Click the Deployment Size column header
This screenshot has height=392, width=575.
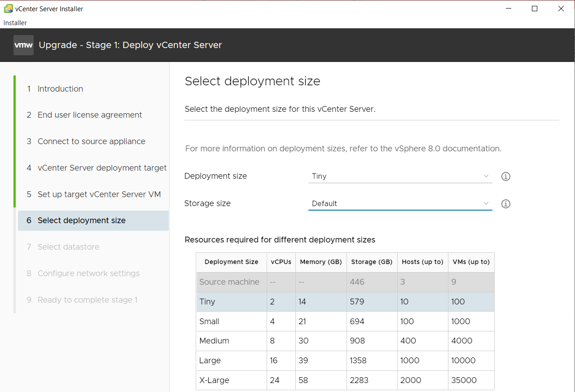pyautogui.click(x=231, y=262)
